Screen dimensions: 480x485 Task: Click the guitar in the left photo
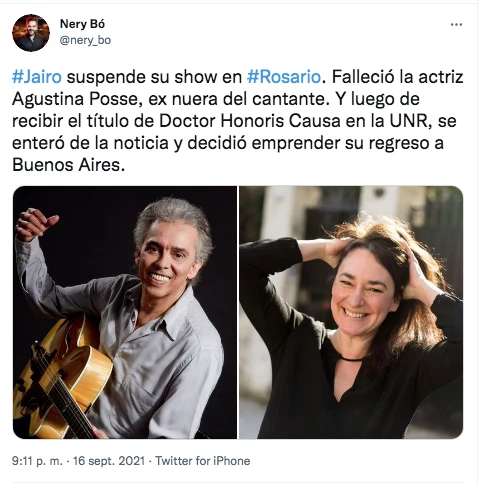coord(62,377)
